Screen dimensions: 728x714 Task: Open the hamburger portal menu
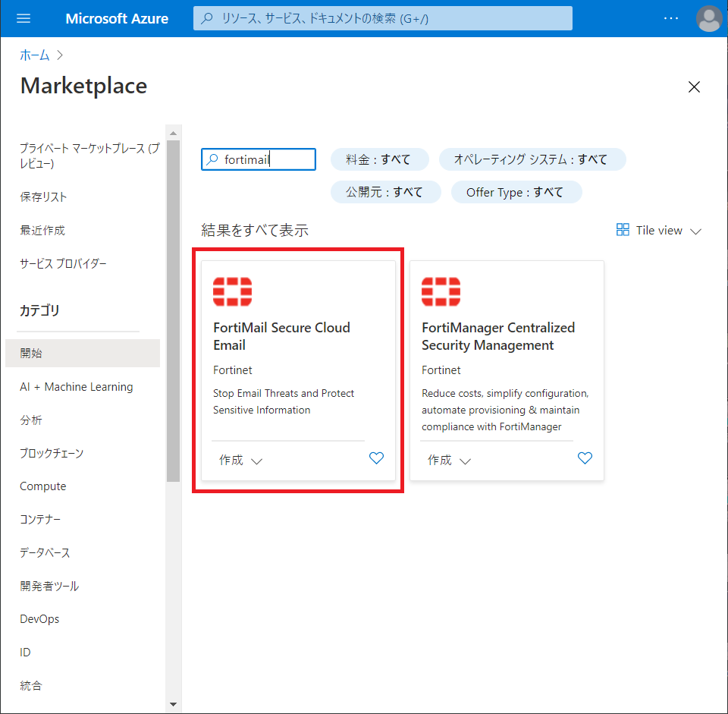(24, 18)
